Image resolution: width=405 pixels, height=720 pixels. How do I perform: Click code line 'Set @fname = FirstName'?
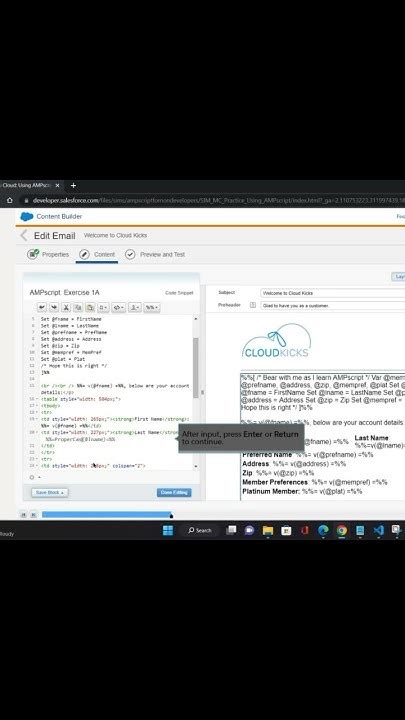[x=71, y=319]
